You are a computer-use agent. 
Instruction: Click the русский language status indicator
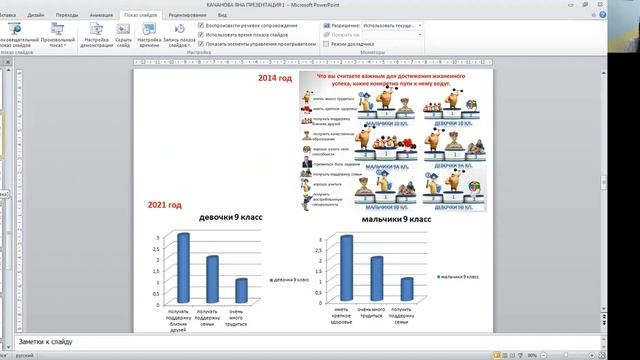click(x=24, y=356)
